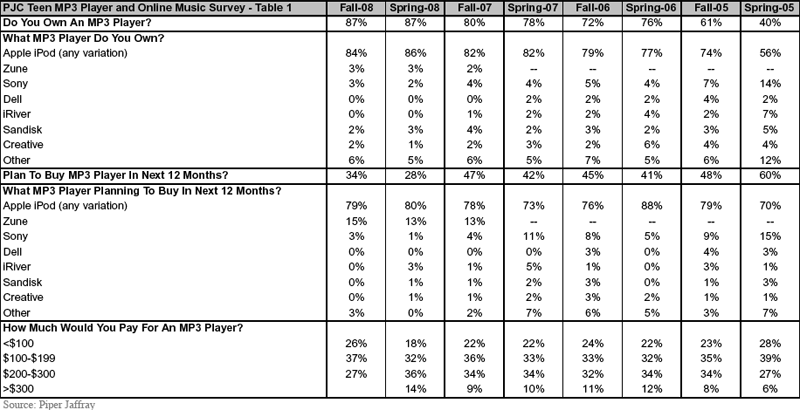This screenshot has height=410, width=800.
Task: Click the '<$100' row label
Action: pyautogui.click(x=18, y=343)
